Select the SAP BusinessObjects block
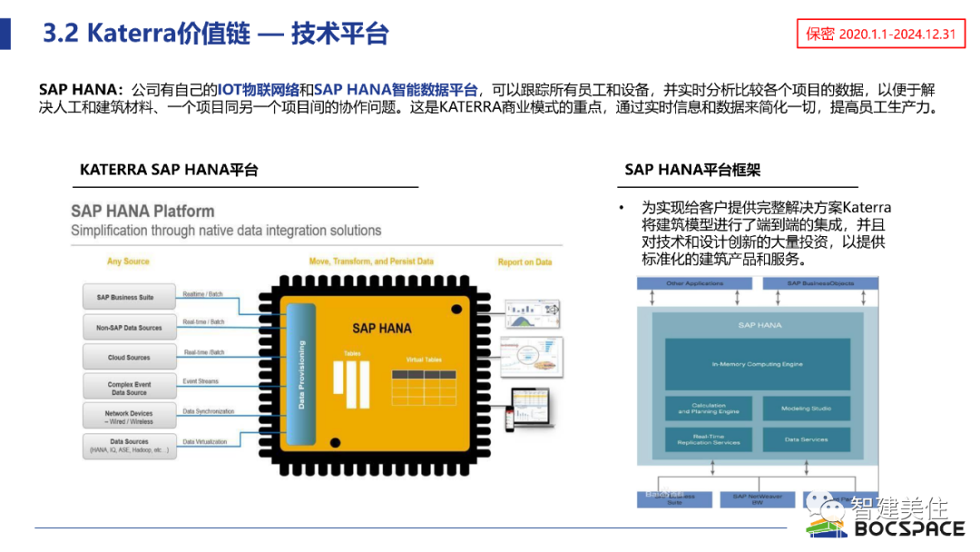Viewport: 980px width, 552px height. 820,284
